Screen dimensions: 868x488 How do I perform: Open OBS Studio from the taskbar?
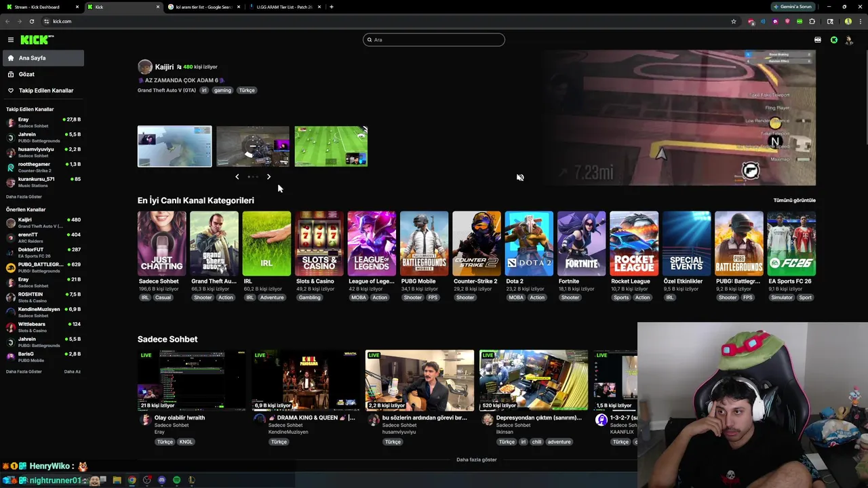tap(146, 480)
